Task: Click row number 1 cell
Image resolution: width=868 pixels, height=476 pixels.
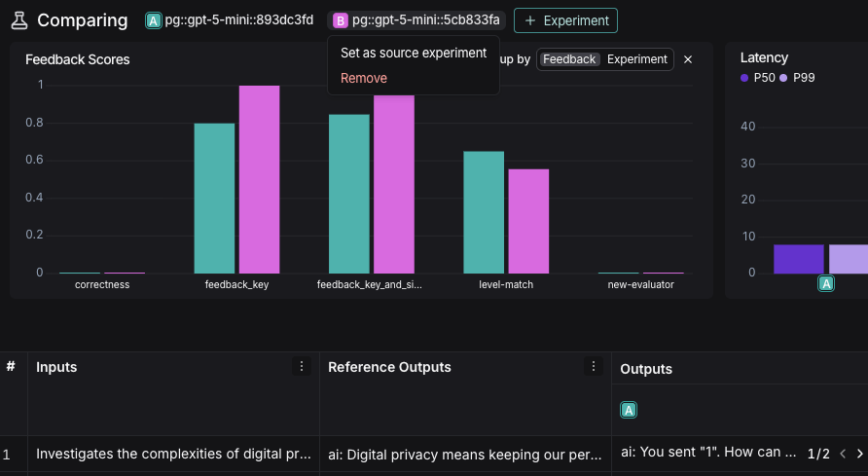Action: point(7,455)
